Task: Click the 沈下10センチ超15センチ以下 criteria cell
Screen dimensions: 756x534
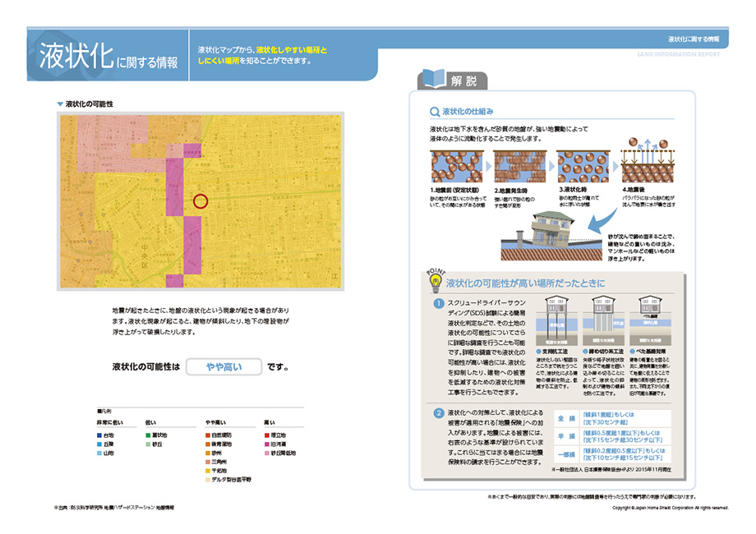Action: [626, 454]
